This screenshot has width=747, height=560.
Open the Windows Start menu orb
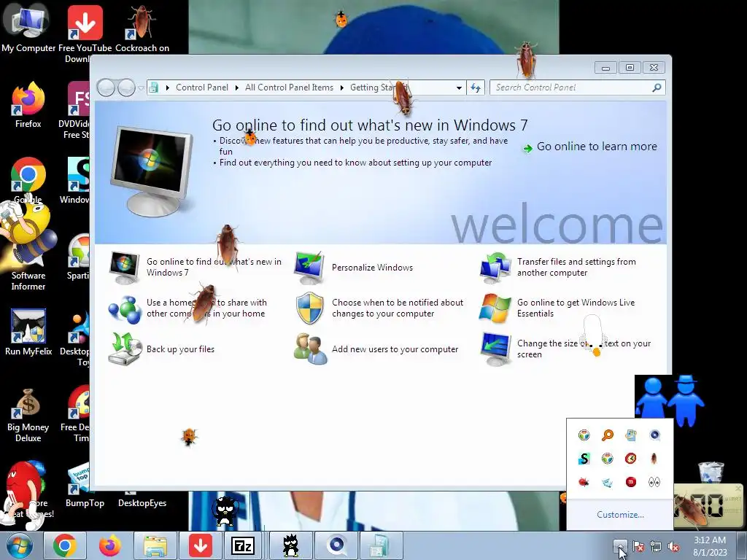point(19,545)
